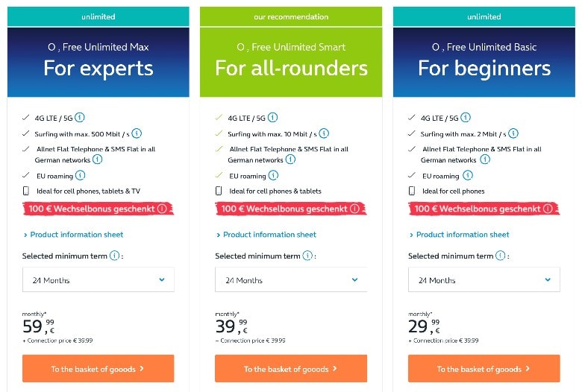Open minimum term dropdown for Smart plan

[291, 280]
